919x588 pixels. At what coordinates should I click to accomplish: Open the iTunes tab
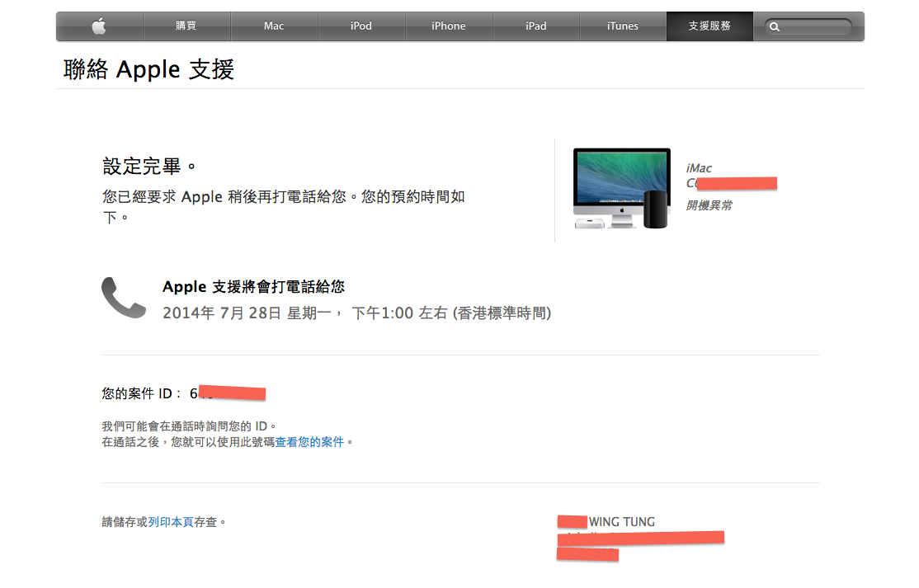click(x=623, y=26)
